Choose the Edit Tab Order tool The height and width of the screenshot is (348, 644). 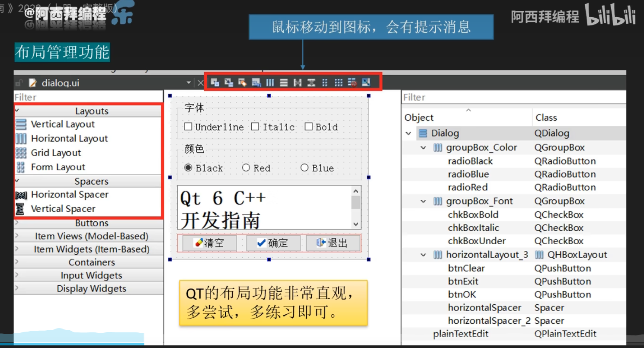256,82
